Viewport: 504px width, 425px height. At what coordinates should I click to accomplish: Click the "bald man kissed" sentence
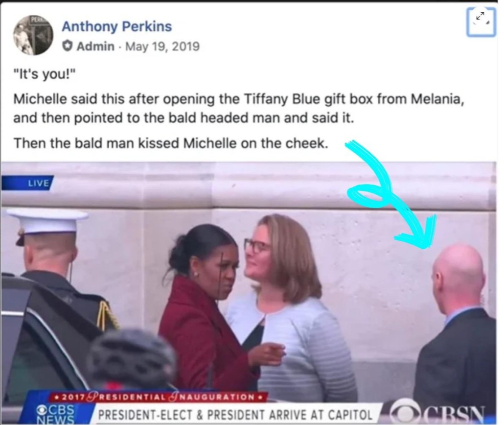tap(171, 143)
